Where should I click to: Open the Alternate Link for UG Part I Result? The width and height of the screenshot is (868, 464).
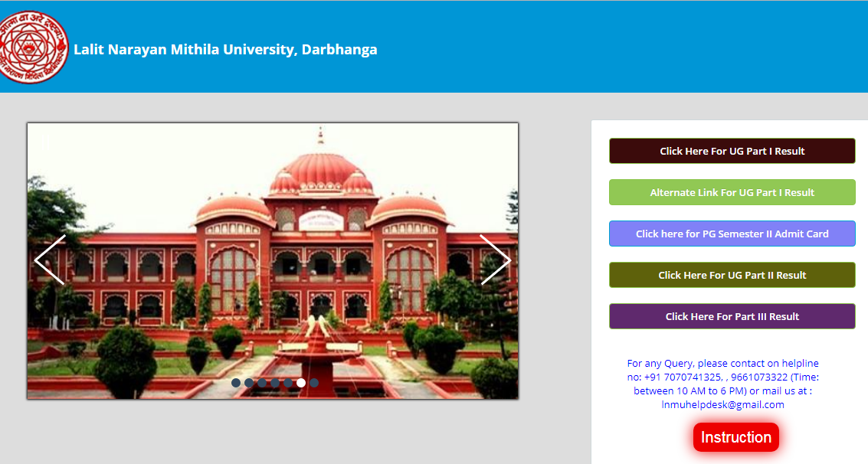pos(732,192)
